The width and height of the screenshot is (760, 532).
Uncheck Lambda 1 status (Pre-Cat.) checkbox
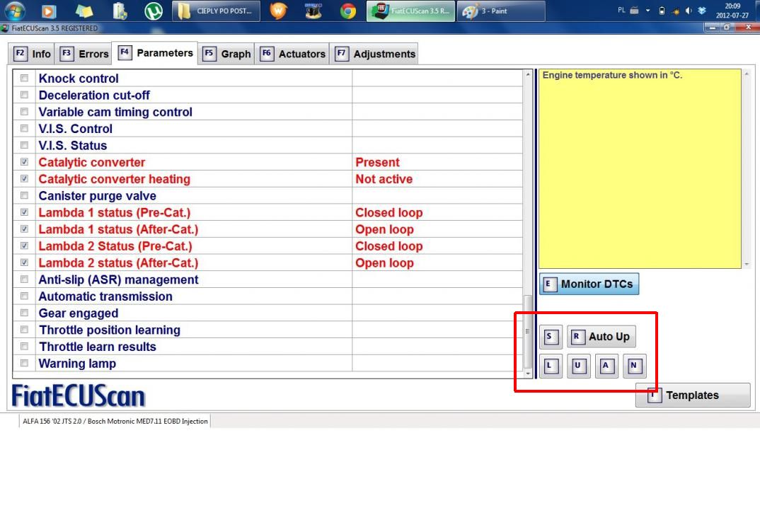pyautogui.click(x=24, y=212)
